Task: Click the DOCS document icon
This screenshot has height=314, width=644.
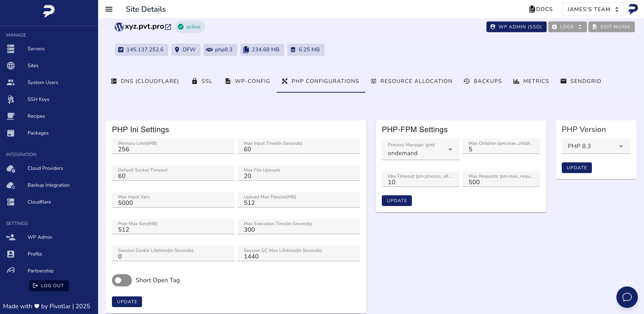Action: point(532,9)
